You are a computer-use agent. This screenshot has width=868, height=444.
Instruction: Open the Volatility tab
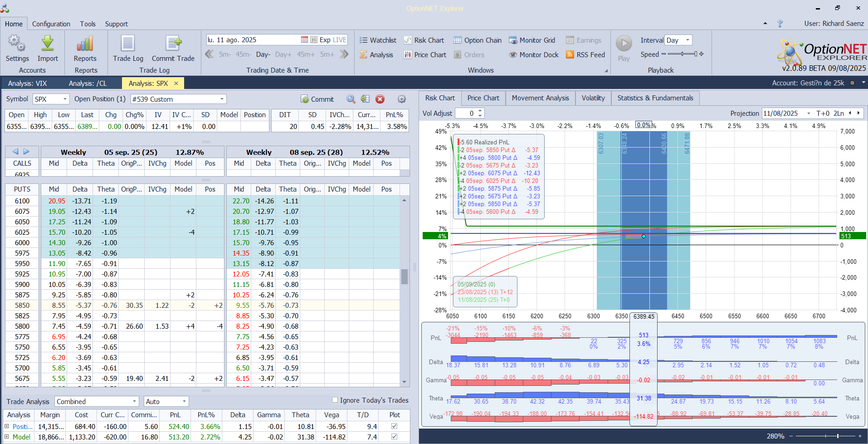click(x=593, y=98)
